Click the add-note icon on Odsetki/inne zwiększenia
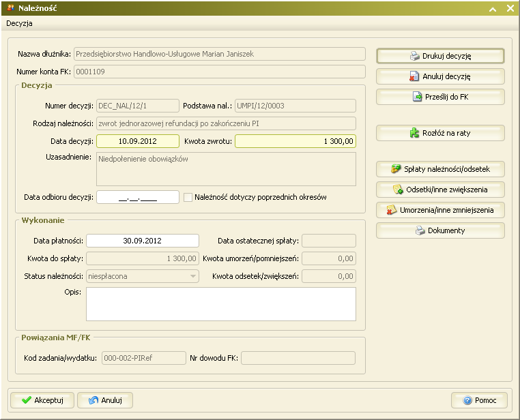520x420 pixels. click(398, 190)
